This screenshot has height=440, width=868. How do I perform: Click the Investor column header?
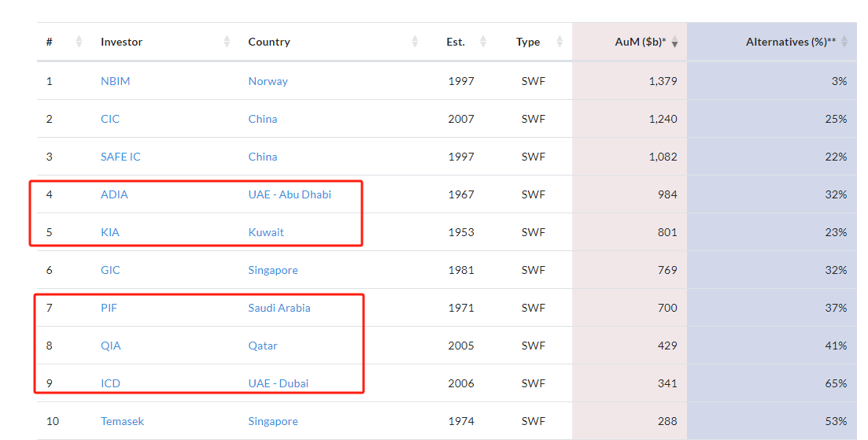[x=121, y=42]
